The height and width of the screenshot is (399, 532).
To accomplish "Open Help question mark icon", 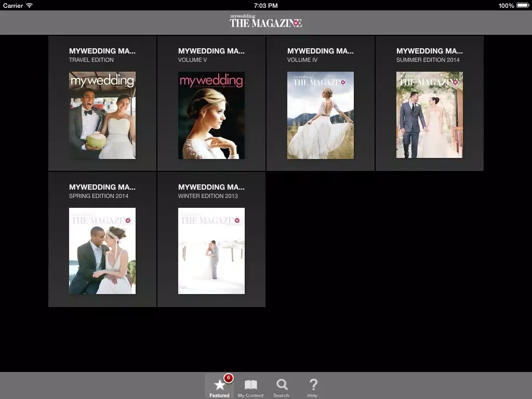I will (x=313, y=384).
